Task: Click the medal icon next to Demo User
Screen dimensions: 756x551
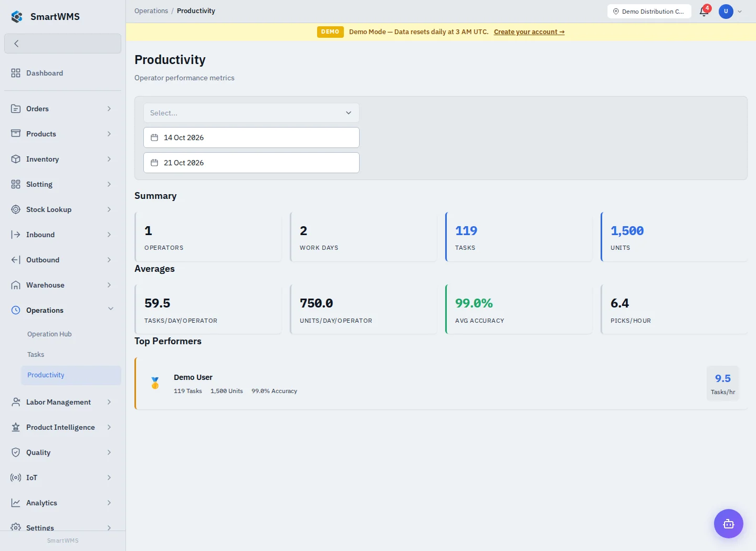Action: [x=155, y=383]
